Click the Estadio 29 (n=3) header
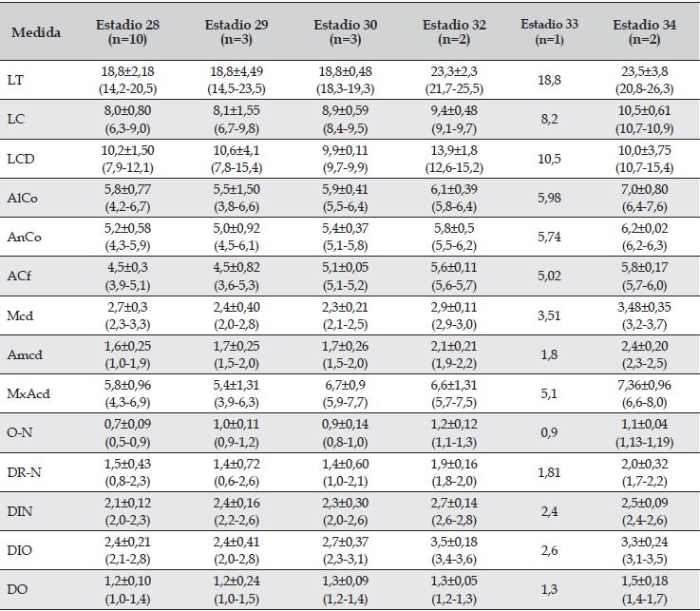This screenshot has height=611, width=700. point(235,33)
